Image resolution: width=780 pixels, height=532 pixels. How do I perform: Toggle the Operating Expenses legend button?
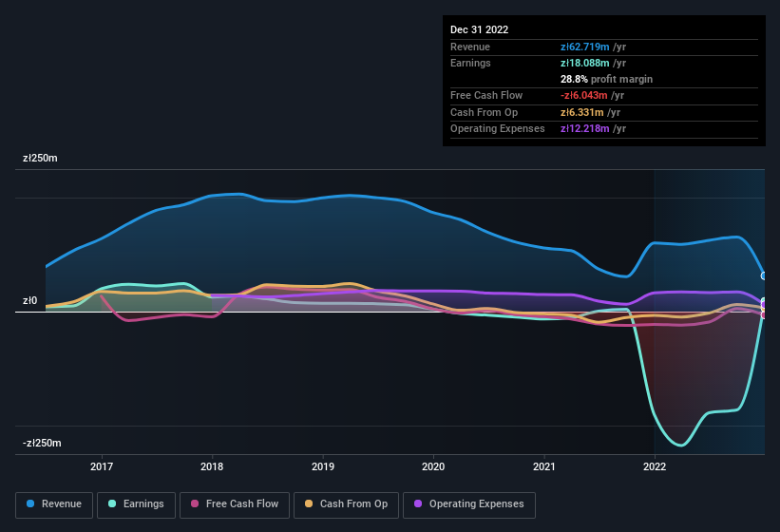click(x=469, y=504)
